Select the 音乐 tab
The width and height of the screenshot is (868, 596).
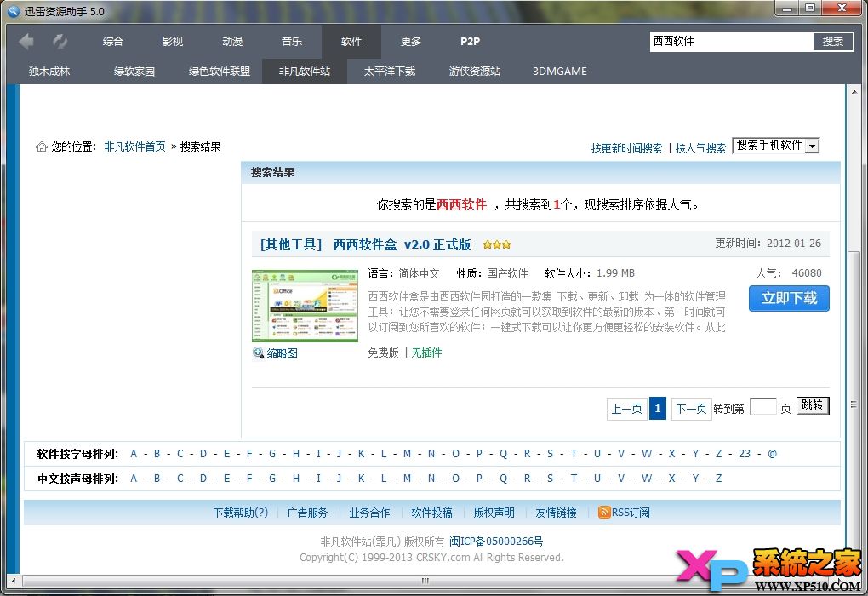tap(292, 41)
